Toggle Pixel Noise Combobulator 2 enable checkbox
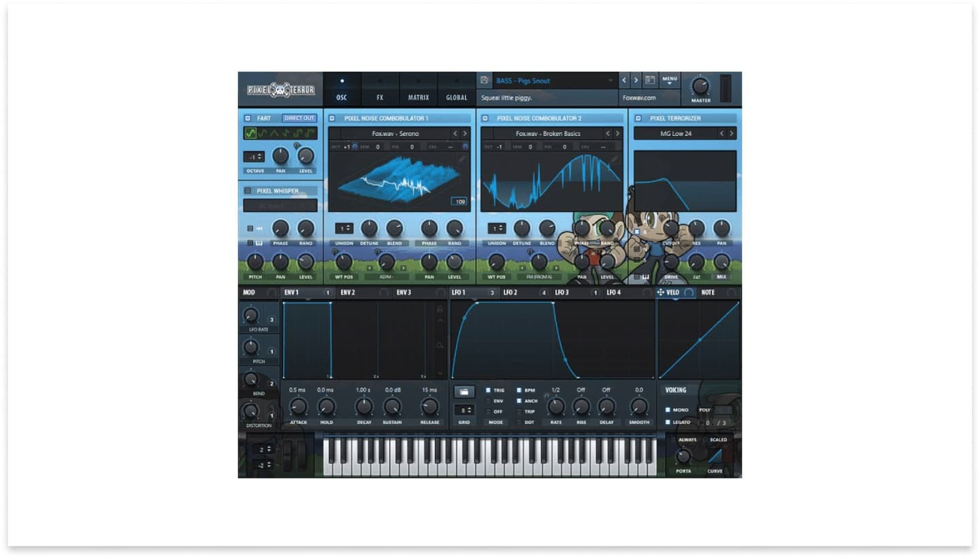Image resolution: width=980 pixels, height=558 pixels. coord(485,118)
